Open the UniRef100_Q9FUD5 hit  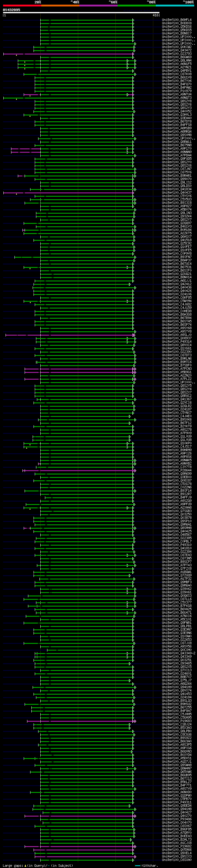tap(177, 158)
